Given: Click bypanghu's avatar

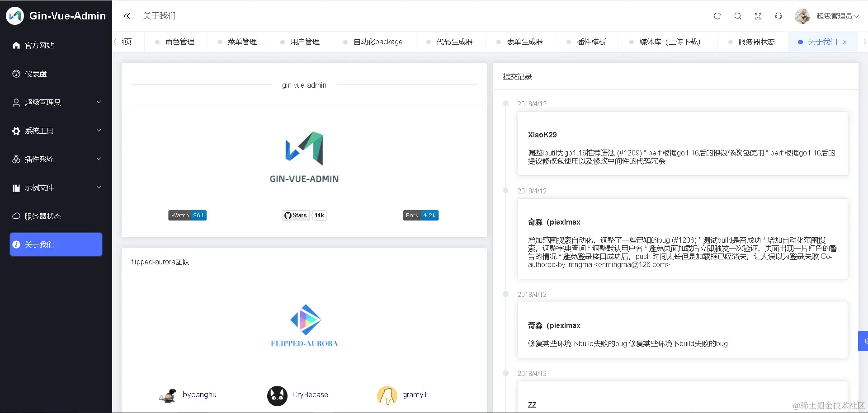Looking at the screenshot, I should pos(168,396).
